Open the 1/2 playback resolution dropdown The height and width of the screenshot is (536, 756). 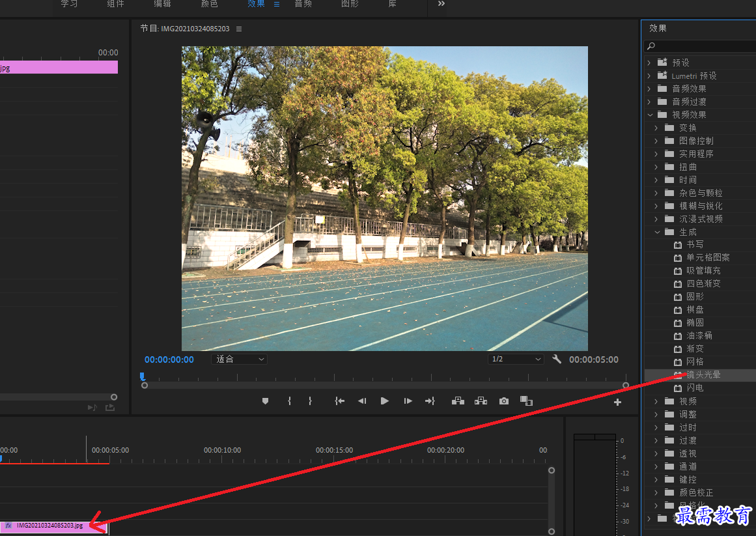[x=516, y=359]
